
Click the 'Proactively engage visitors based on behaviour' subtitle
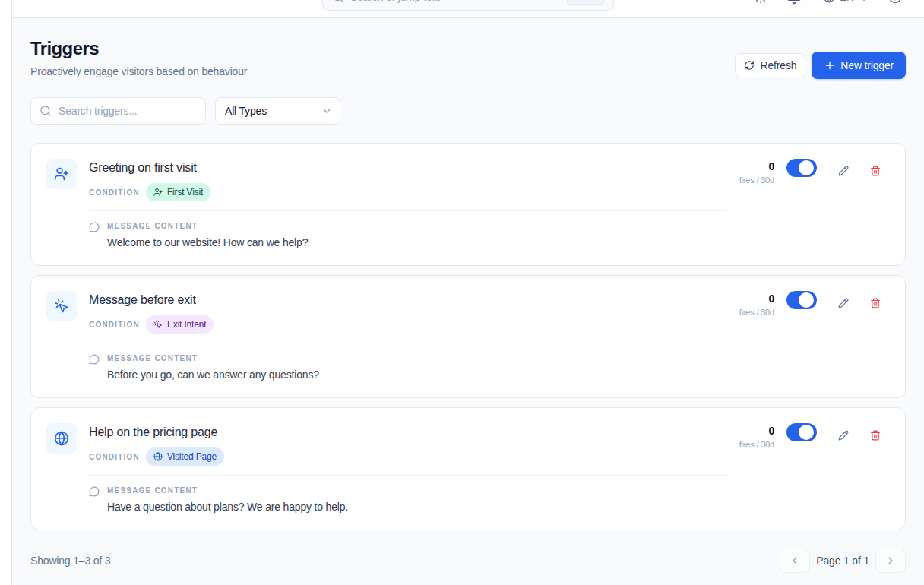pos(139,71)
